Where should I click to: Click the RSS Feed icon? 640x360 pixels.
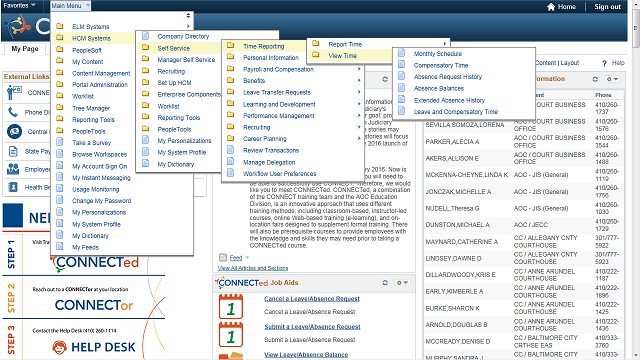click(223, 258)
